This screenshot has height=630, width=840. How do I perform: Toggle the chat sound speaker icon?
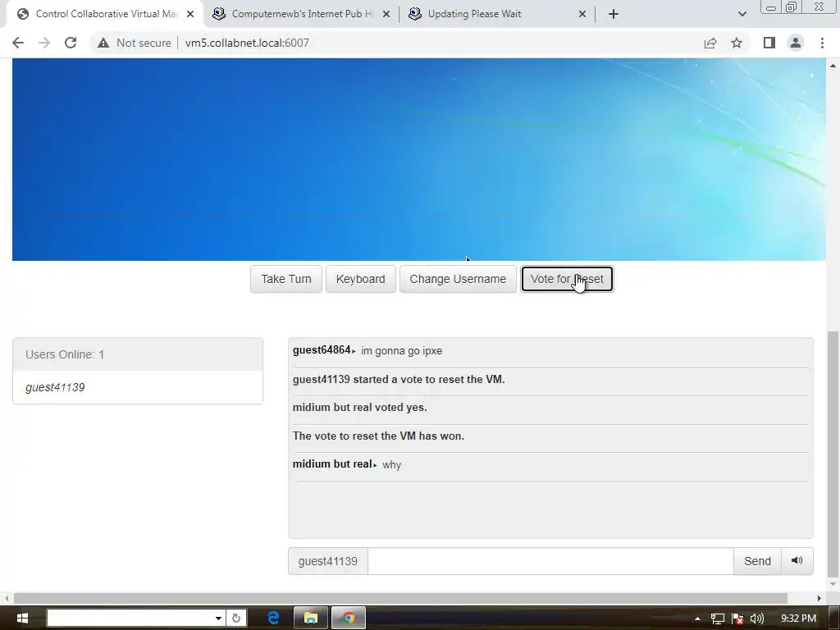(x=797, y=561)
